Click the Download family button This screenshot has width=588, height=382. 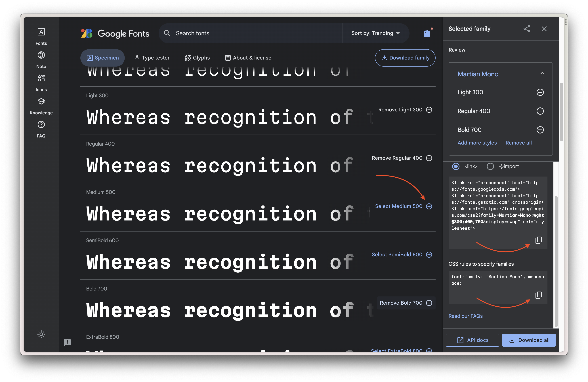(x=405, y=58)
